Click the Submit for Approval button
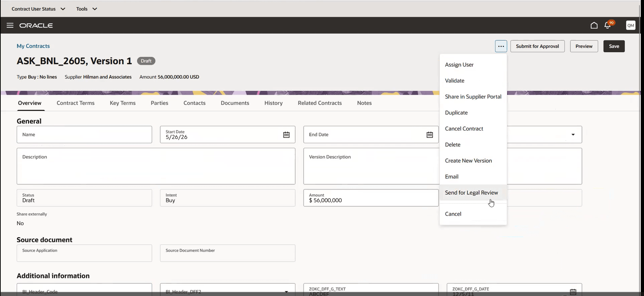644x296 pixels. [537, 46]
